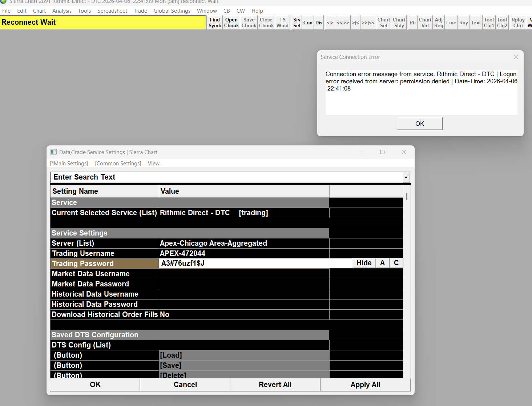Click the >|< bar spacing button
This screenshot has height=406, width=532.
(355, 23)
